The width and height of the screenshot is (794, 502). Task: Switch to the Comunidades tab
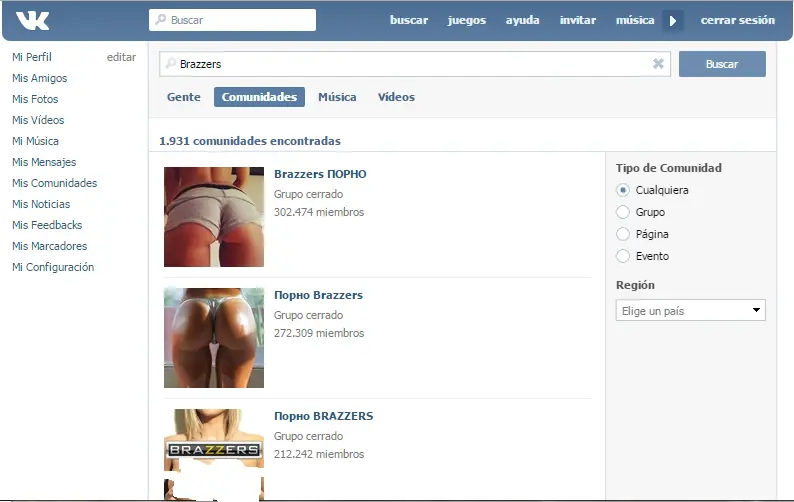259,97
